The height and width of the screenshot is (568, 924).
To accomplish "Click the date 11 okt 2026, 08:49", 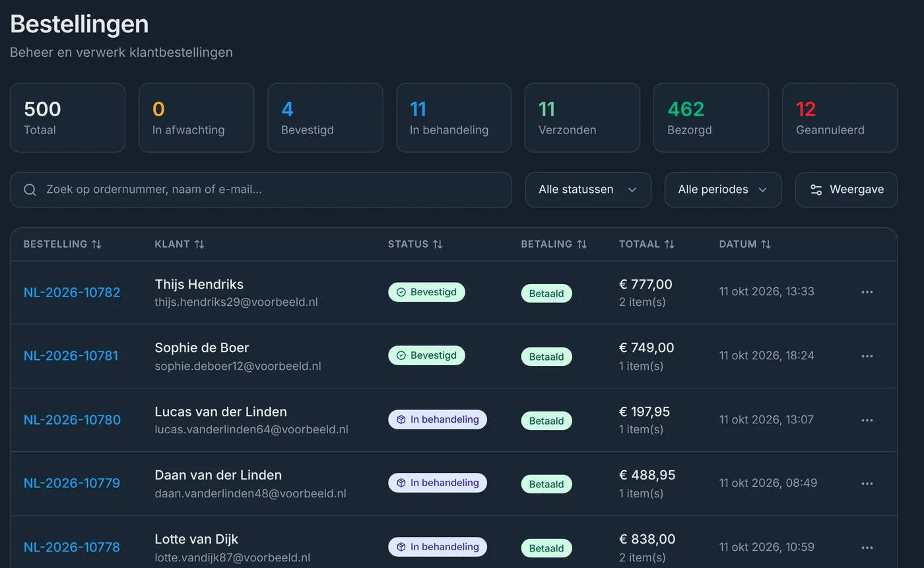I will point(768,483).
